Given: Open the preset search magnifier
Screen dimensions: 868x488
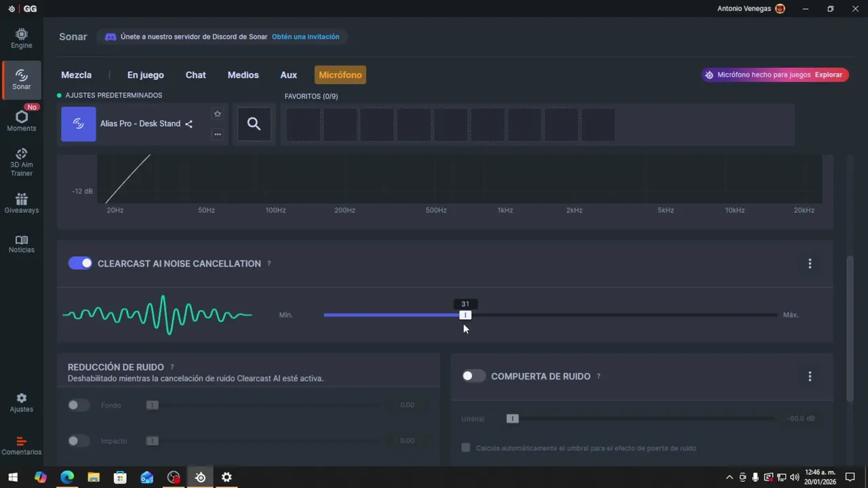Looking at the screenshot, I should click(254, 123).
